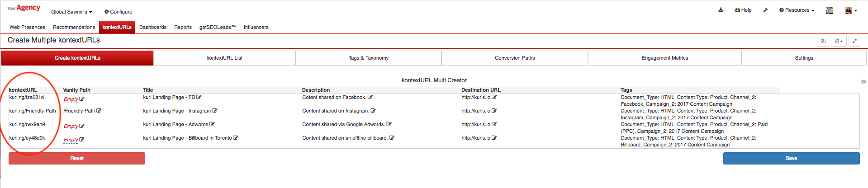
Task: Edit vanity path for kurl.ng/rwx9eh9 row
Action: [82, 126]
